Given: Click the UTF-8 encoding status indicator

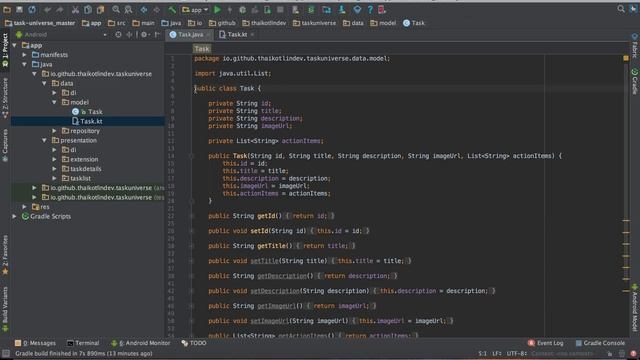Looking at the screenshot, I should point(517,353).
